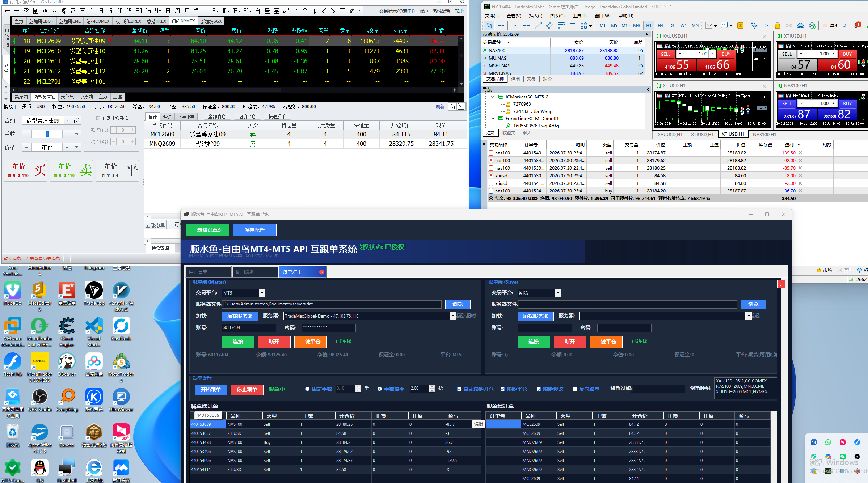Click the Master 账号 input field
This screenshot has width=868, height=483.
[x=249, y=328]
